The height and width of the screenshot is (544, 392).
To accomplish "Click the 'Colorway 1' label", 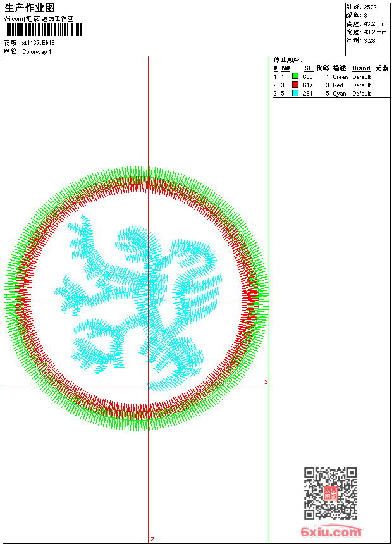I will pyautogui.click(x=37, y=52).
